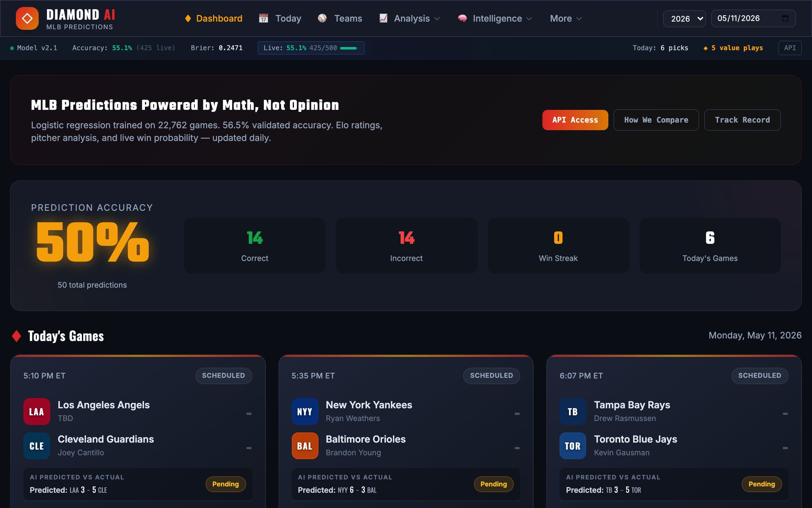Select Toronto Blue Jays team name
812x508 pixels.
pyautogui.click(x=636, y=439)
